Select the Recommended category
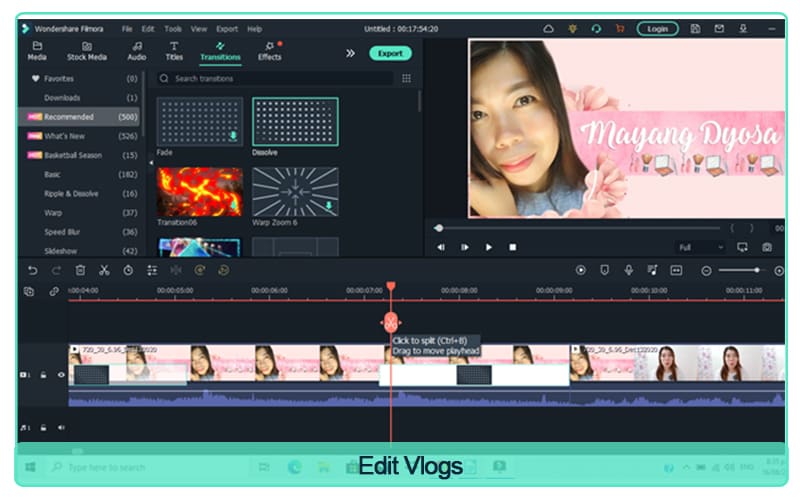Screen dimensions: 800x498 80,117
